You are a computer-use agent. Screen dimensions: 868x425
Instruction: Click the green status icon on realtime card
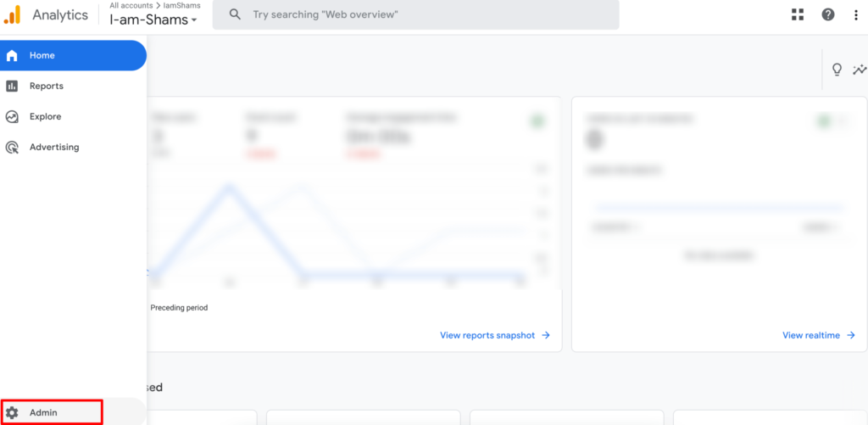tap(823, 122)
